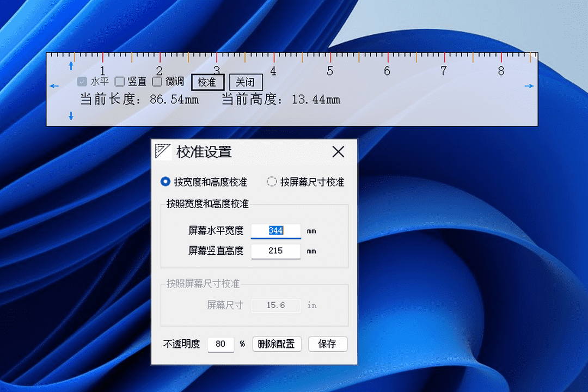The image size is (588, 392).
Task: Click the 不透明度 80 input field
Action: pos(220,344)
